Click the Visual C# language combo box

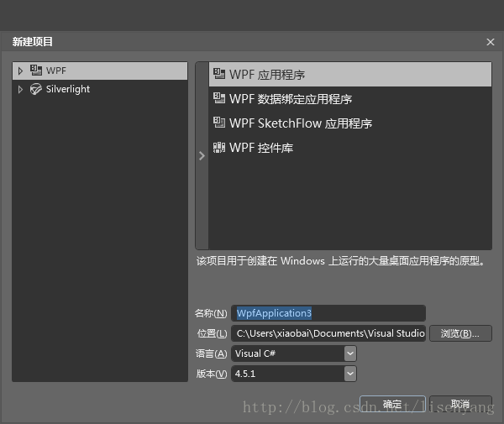(294, 353)
